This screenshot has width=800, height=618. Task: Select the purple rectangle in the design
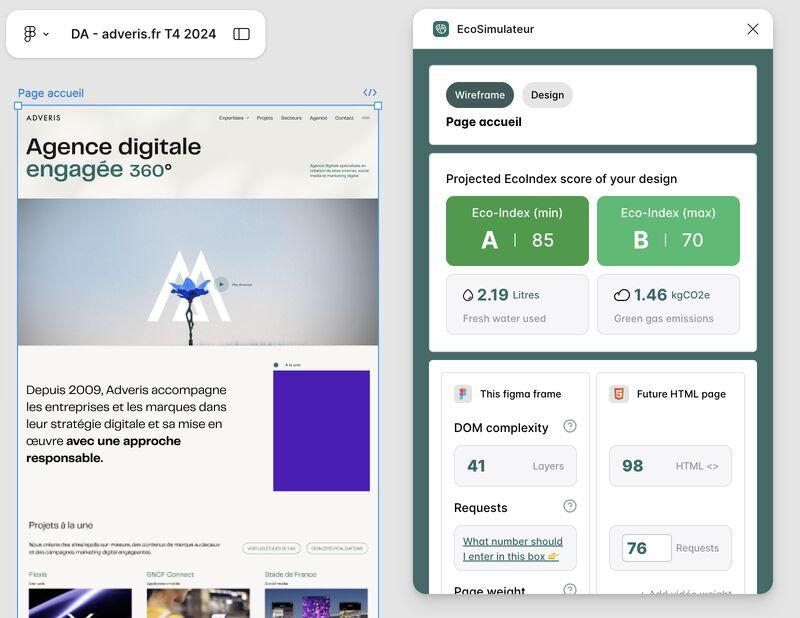click(321, 431)
